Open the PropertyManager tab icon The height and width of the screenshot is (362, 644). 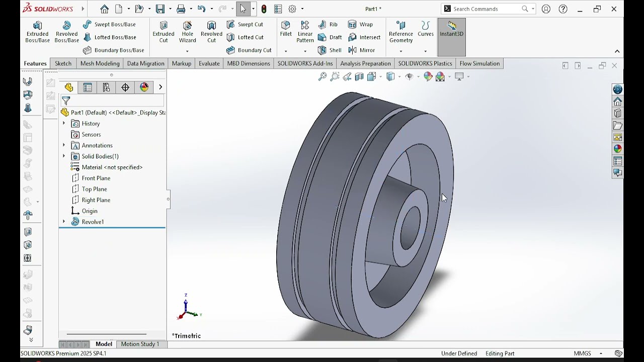tap(88, 87)
